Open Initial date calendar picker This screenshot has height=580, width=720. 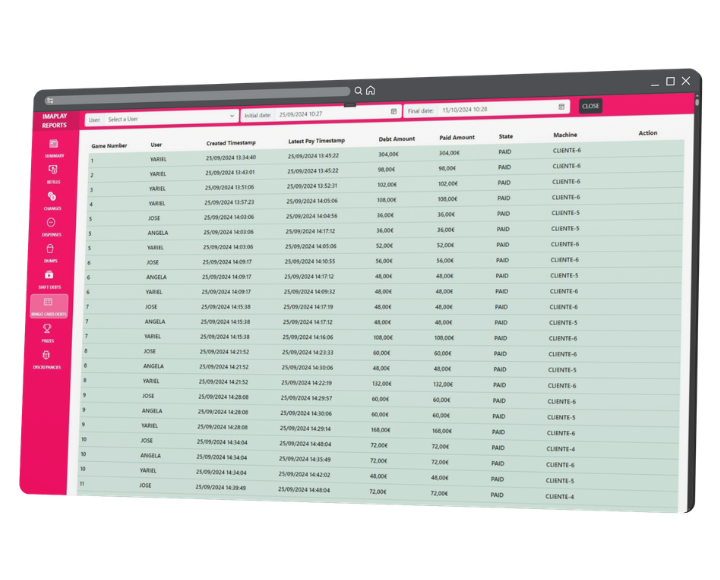click(x=393, y=112)
